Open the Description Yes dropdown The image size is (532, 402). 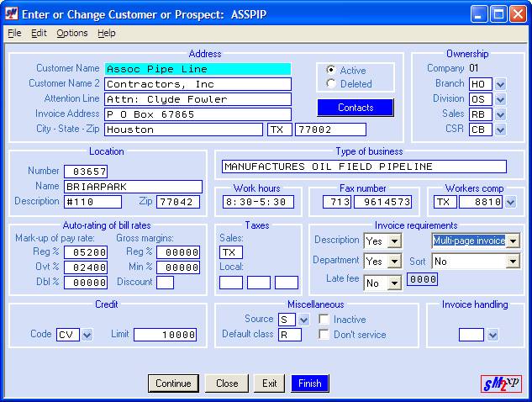pyautogui.click(x=394, y=241)
